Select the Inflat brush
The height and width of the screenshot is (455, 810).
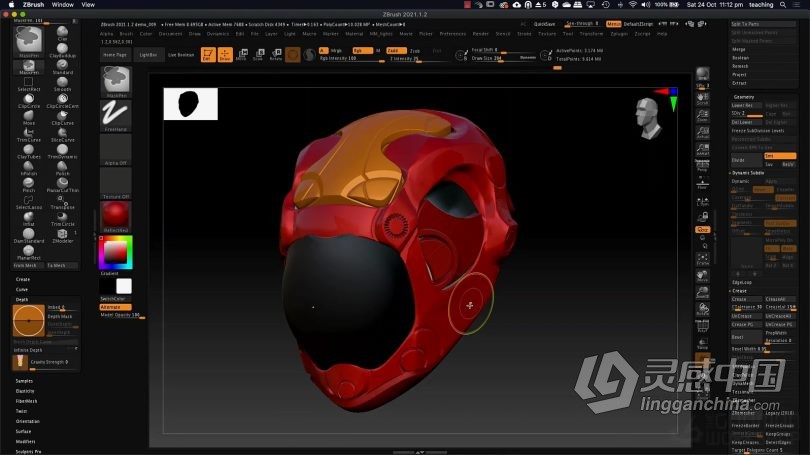point(29,218)
